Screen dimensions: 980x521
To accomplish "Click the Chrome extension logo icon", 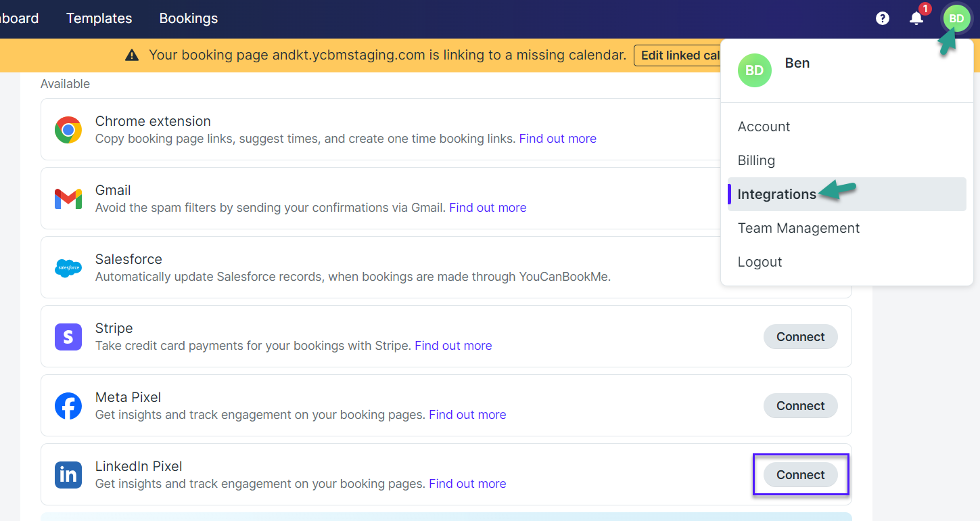I will point(68,129).
